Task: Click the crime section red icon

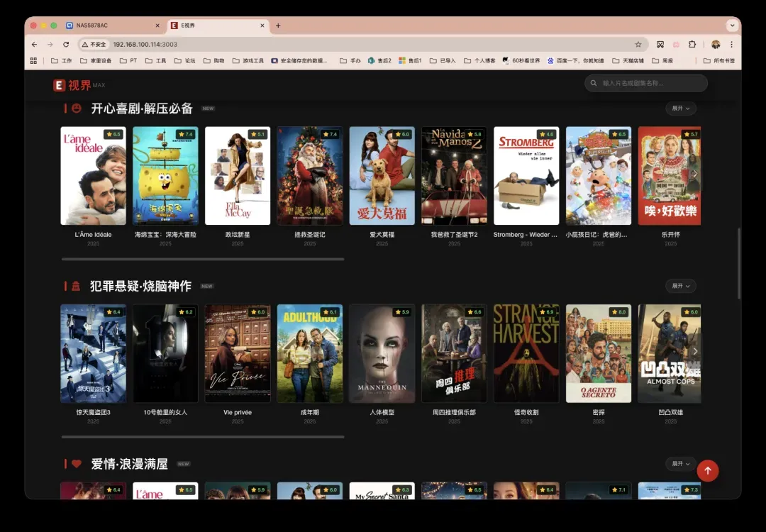Action: pyautogui.click(x=76, y=286)
